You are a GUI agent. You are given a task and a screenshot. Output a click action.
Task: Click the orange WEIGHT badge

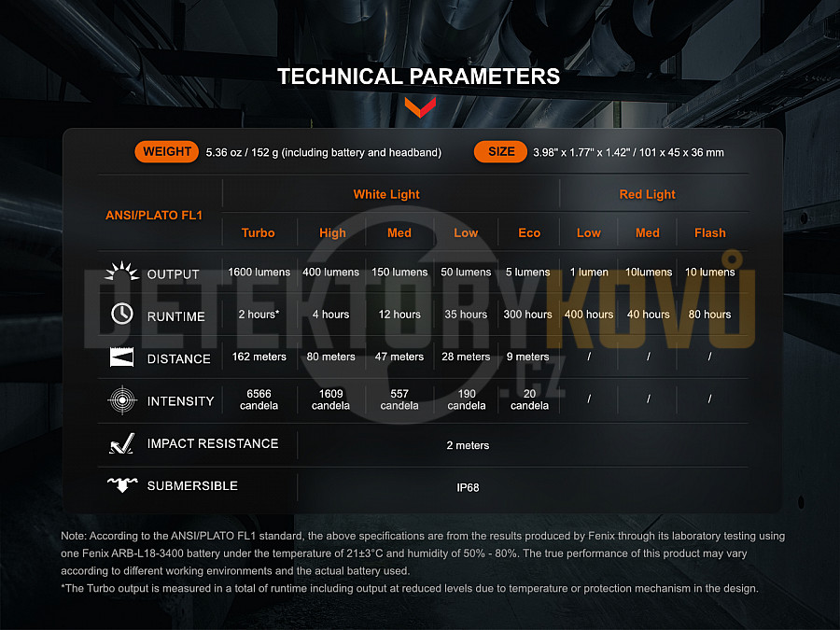pos(167,152)
